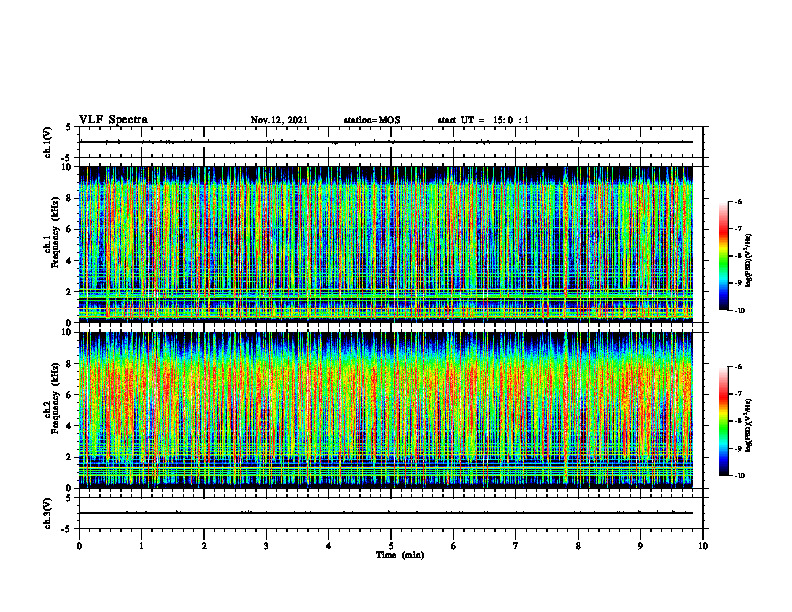
Task: Click the "9" minute tick label
Action: [640, 546]
